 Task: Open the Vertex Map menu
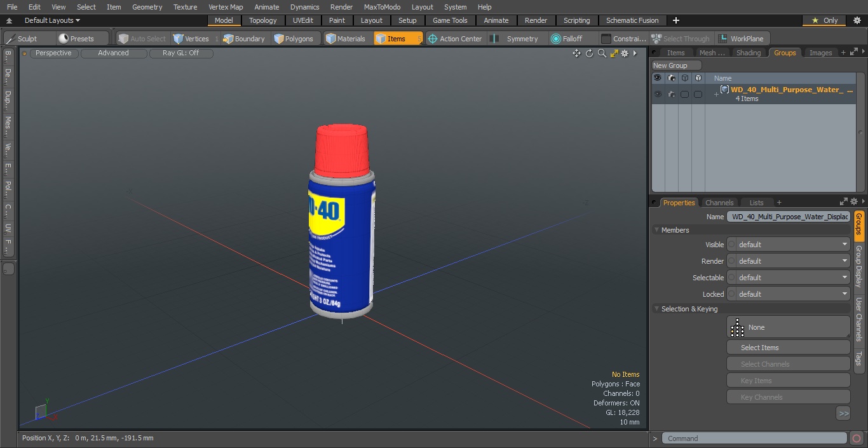226,7
